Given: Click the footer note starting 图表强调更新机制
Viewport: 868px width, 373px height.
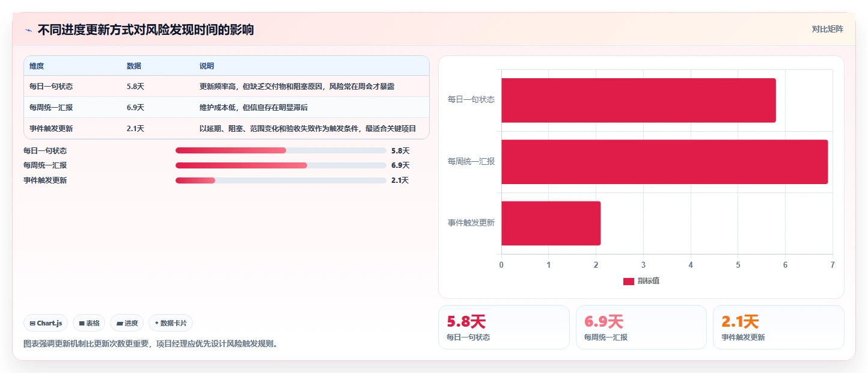Looking at the screenshot, I should coord(150,344).
